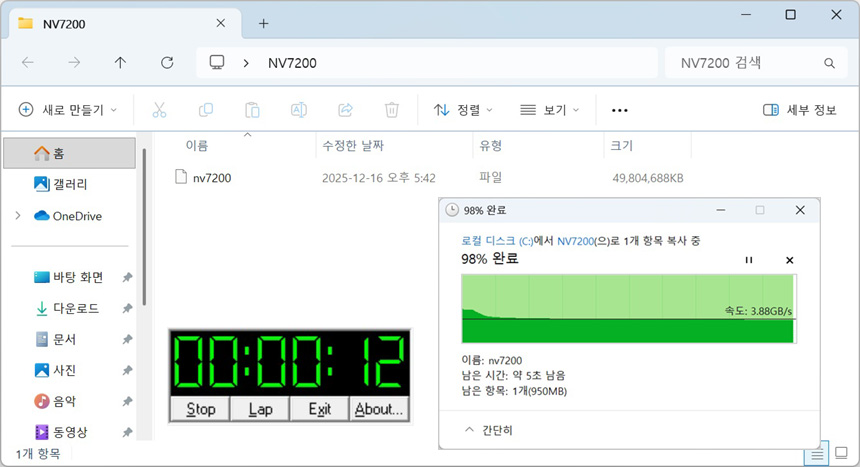Select 갤러리 in the navigation pane

69,184
